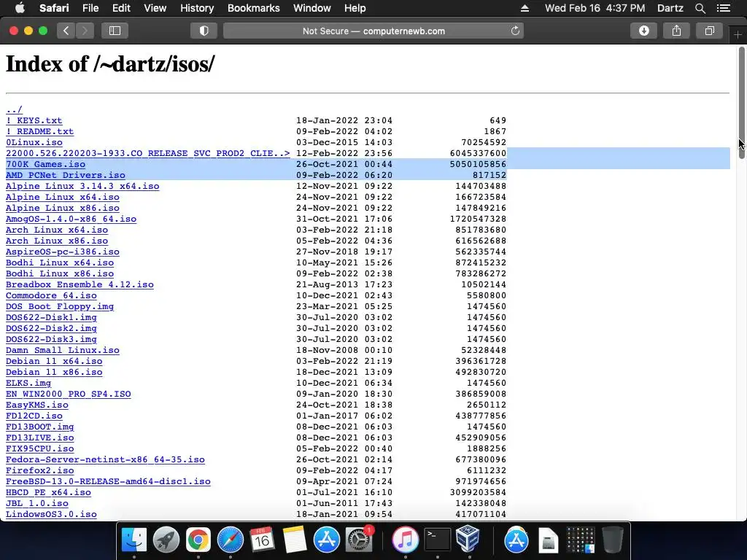The image size is (747, 560).
Task: Open the Trash in the Dock
Action: tap(612, 540)
